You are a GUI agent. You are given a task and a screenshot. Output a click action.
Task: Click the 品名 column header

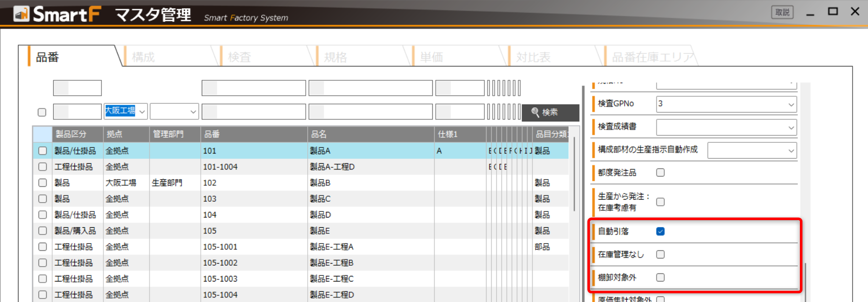[371, 134]
